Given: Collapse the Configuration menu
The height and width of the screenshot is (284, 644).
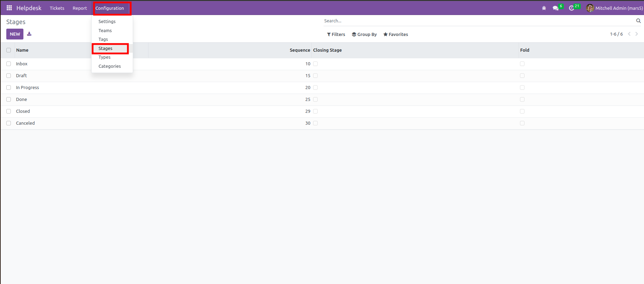Looking at the screenshot, I should [x=110, y=8].
